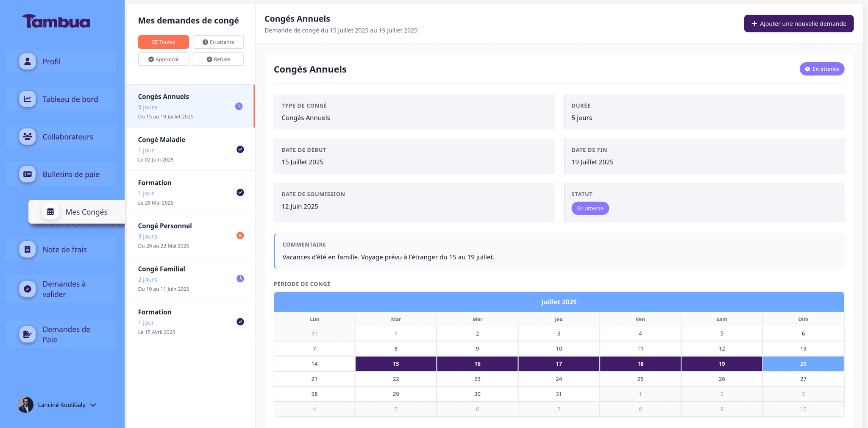Select the En attente filter
The height and width of the screenshot is (428, 868).
[218, 42]
